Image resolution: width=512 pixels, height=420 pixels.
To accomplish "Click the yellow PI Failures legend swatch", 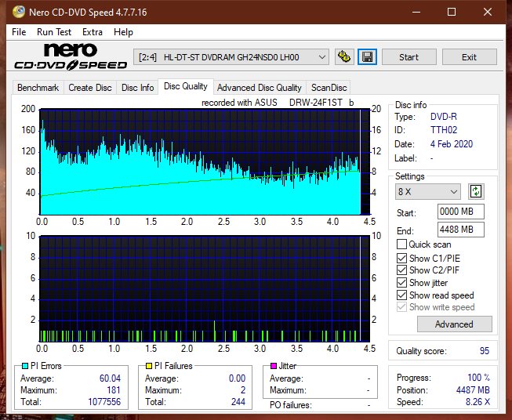I will tap(149, 366).
